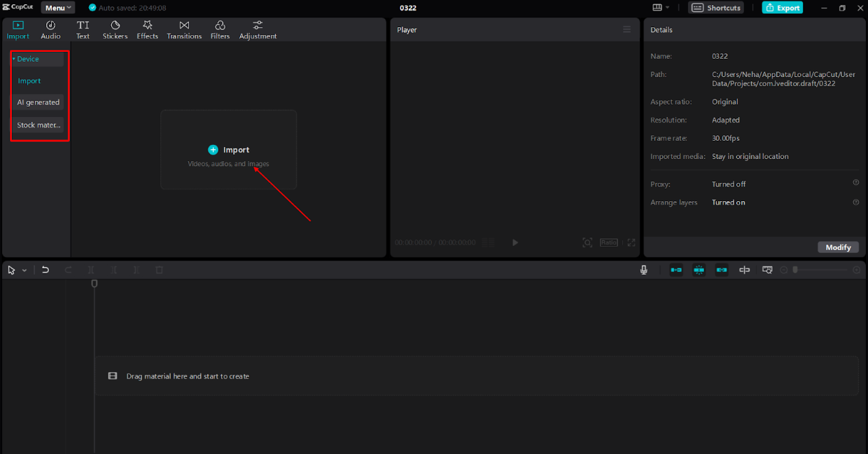This screenshot has width=868, height=454.
Task: Open the Transitions panel
Action: [184, 29]
